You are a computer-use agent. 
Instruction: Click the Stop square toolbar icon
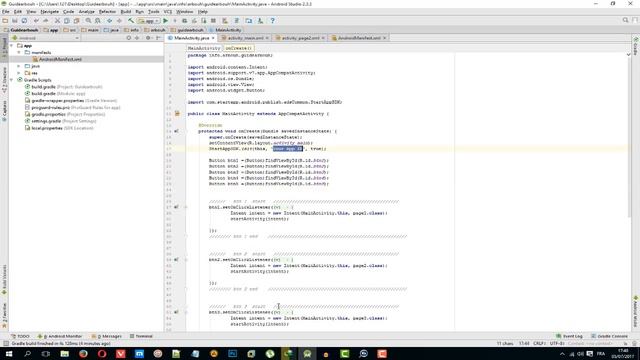click(x=213, y=20)
